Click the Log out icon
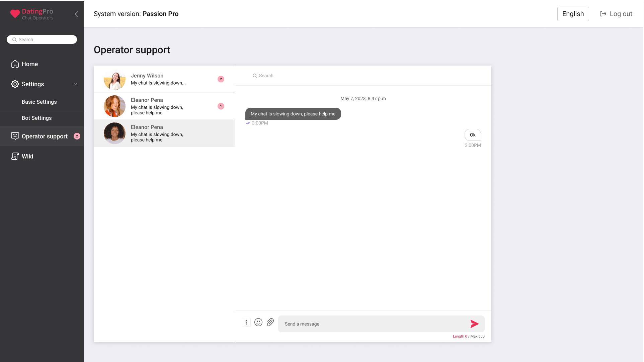This screenshot has width=644, height=362. tap(603, 14)
